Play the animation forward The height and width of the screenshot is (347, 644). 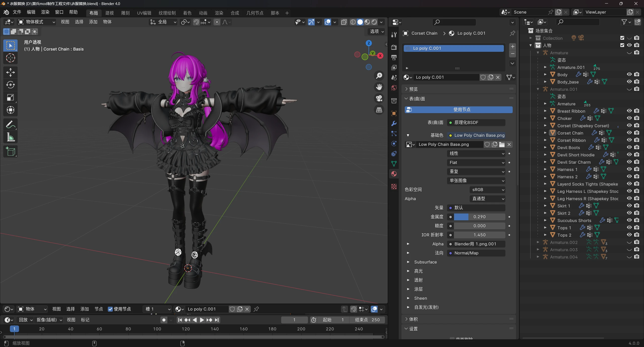(x=202, y=320)
